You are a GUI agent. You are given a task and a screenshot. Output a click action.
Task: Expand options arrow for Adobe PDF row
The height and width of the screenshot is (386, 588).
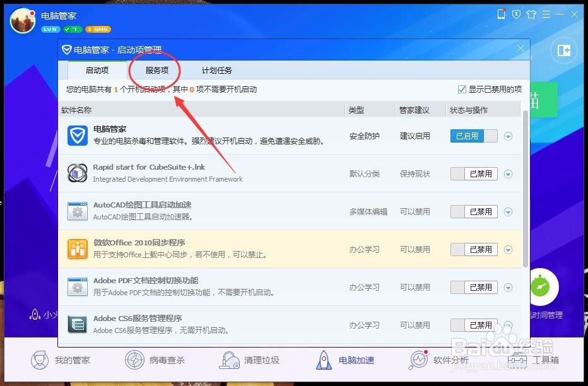coord(508,288)
